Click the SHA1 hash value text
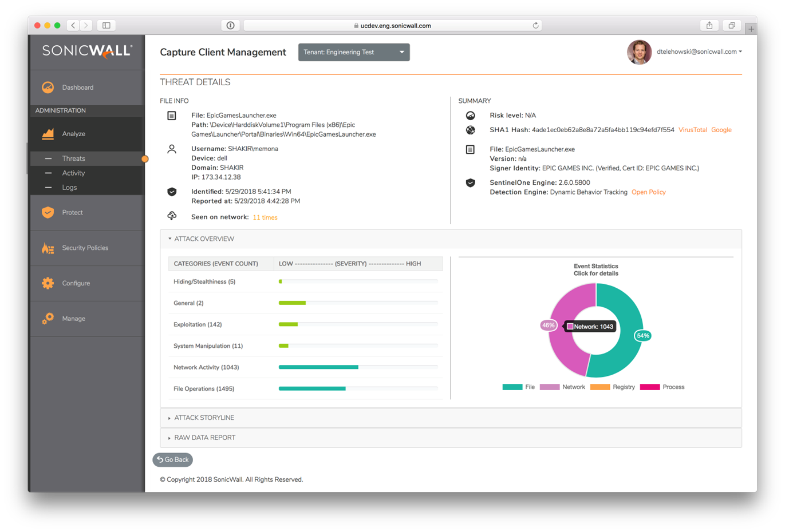Viewport: 785px width, 532px height. [x=603, y=130]
